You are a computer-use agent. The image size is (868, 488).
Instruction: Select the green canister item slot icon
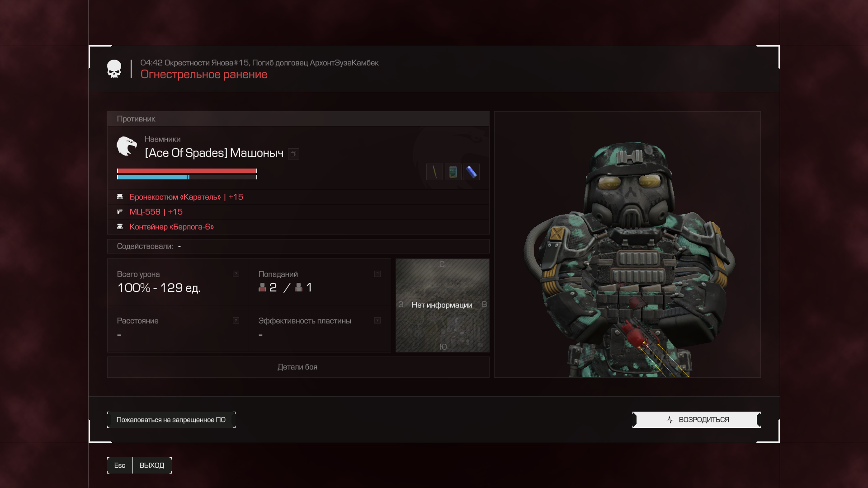coord(453,172)
